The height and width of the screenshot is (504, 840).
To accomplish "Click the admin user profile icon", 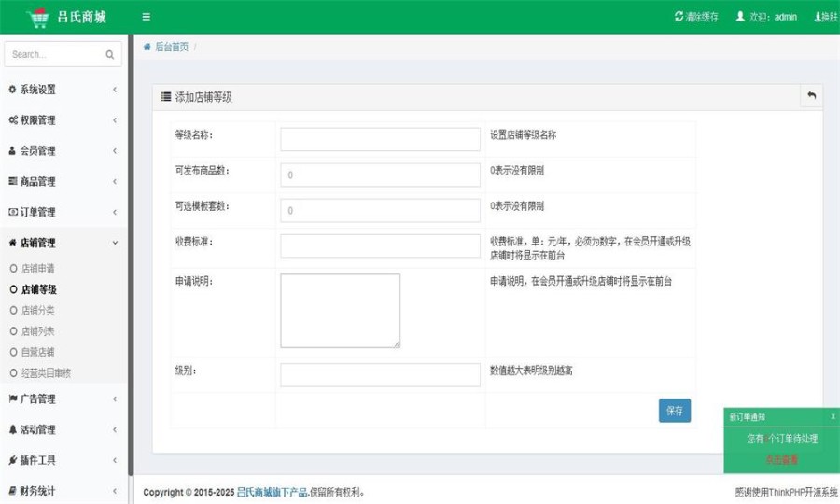I will tap(740, 17).
